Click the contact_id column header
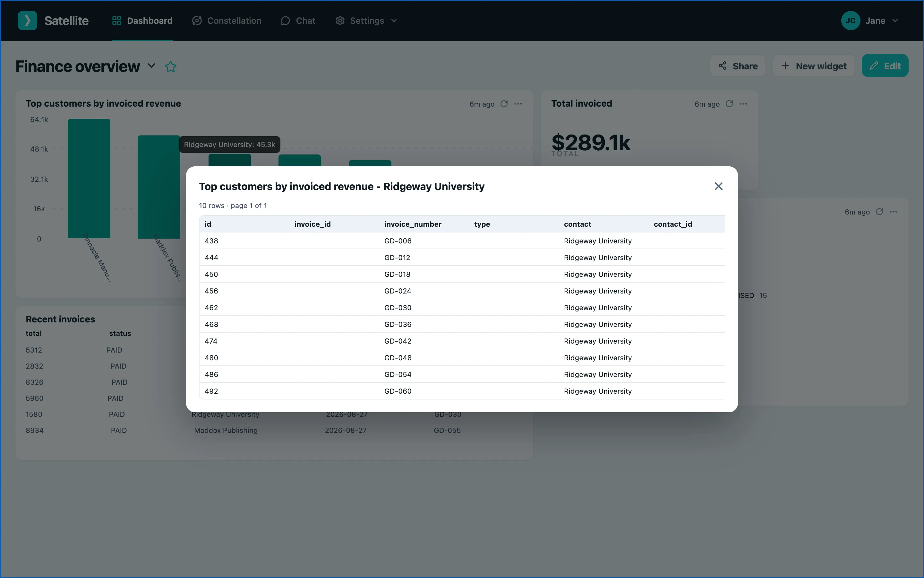The width and height of the screenshot is (924, 578). (673, 224)
